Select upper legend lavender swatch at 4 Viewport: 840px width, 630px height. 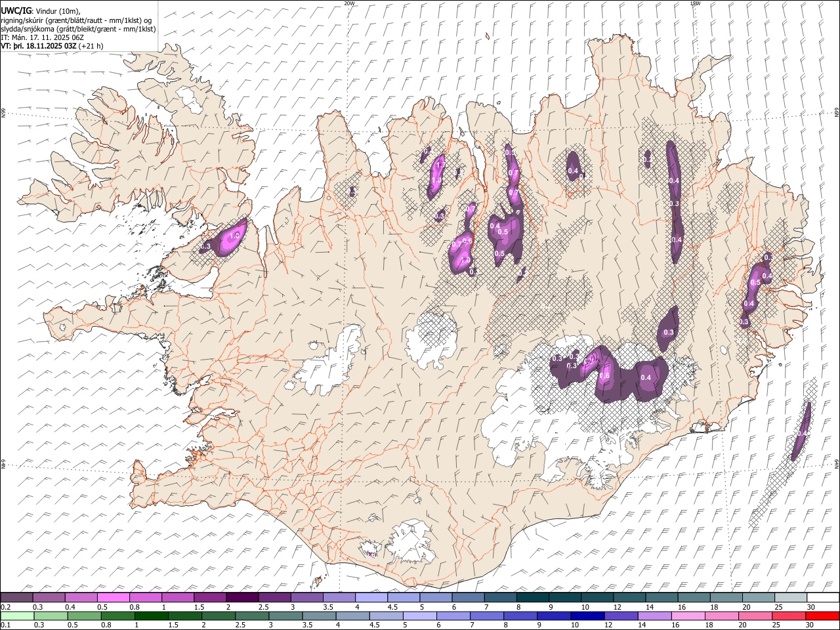371,598
